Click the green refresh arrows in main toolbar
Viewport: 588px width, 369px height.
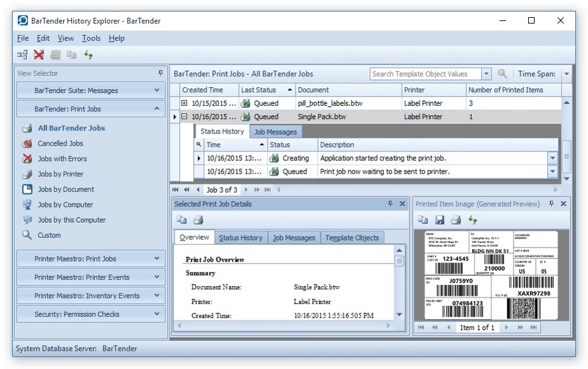tap(88, 55)
